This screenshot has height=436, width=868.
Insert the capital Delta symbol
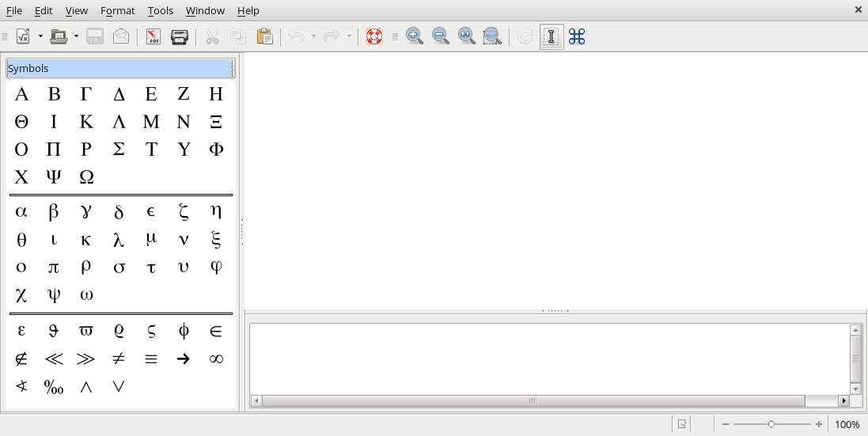119,95
